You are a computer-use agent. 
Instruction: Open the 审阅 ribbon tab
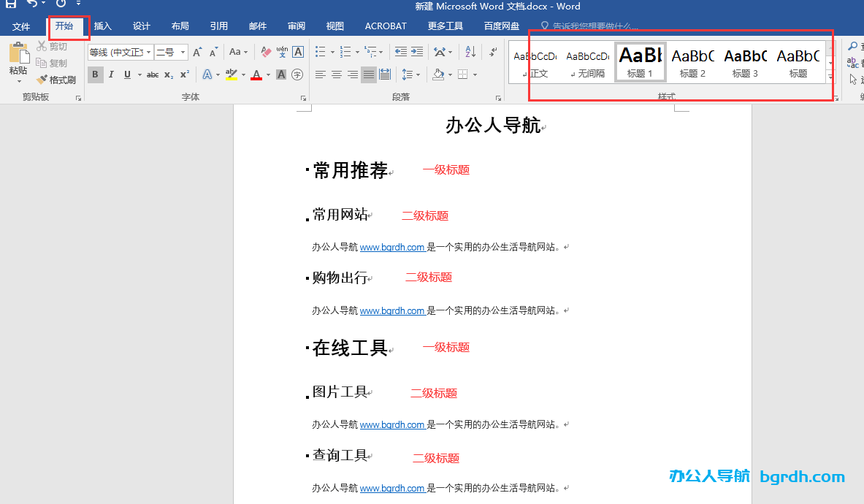[x=296, y=26]
